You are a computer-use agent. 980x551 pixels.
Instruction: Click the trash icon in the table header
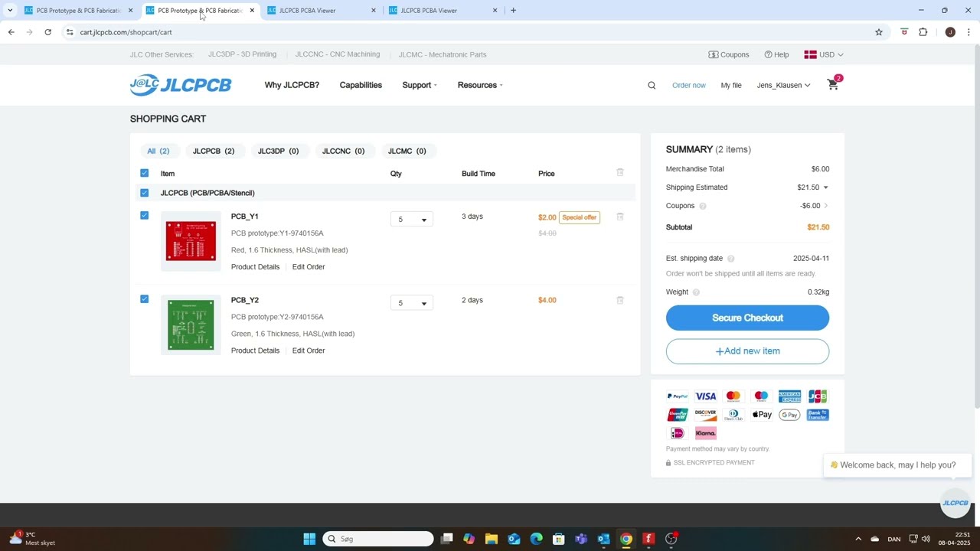[620, 173]
